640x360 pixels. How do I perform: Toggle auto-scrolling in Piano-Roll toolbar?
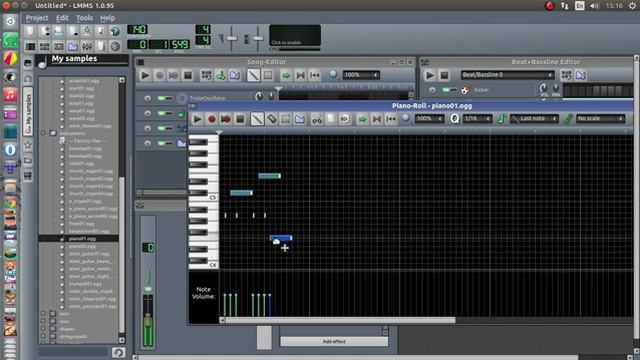tap(362, 119)
